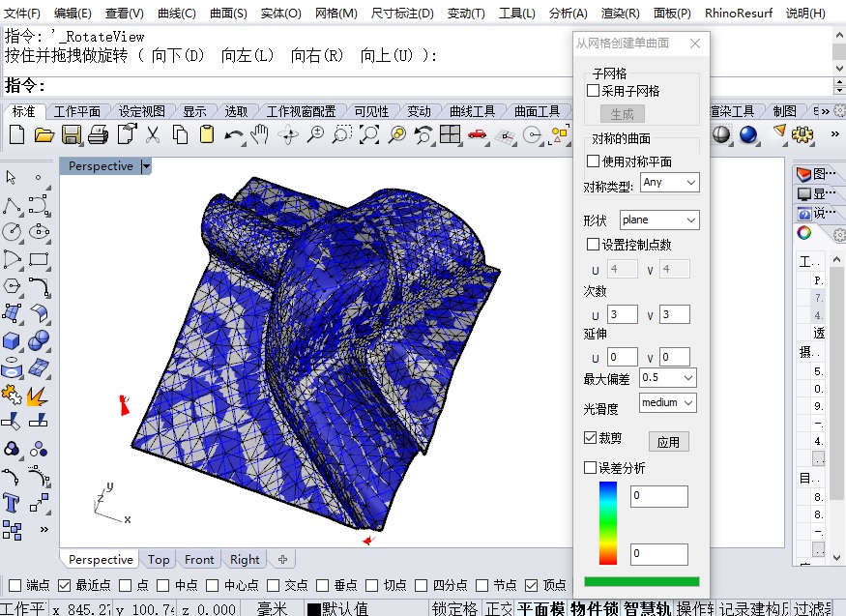Click the 应用 apply button
Image resolution: width=846 pixels, height=616 pixels.
coord(668,442)
